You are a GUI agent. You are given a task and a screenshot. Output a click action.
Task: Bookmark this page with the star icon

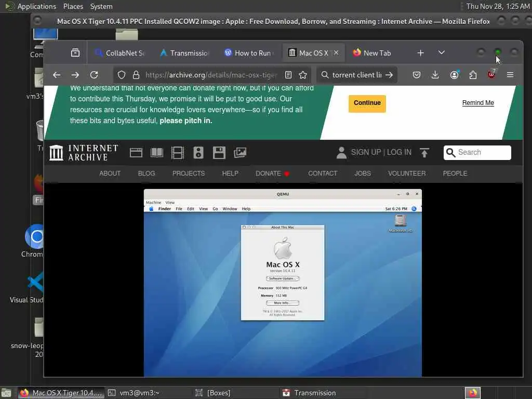(303, 75)
